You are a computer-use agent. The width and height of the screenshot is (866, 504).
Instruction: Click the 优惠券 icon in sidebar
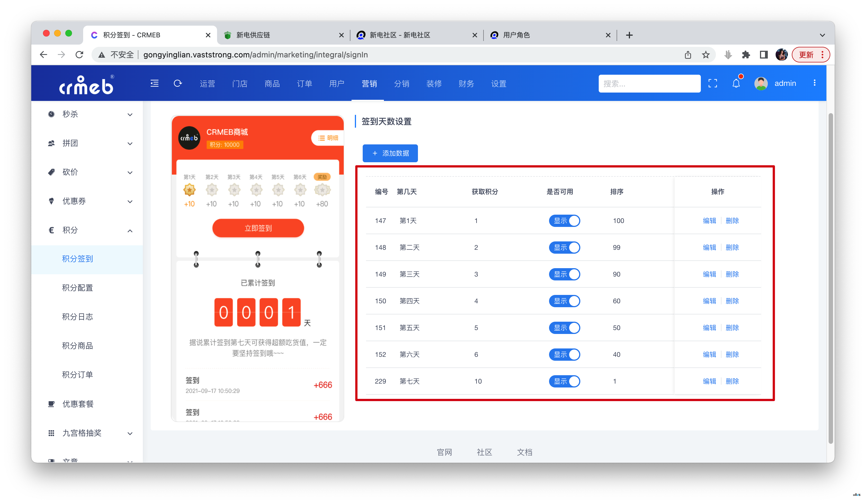pyautogui.click(x=51, y=201)
